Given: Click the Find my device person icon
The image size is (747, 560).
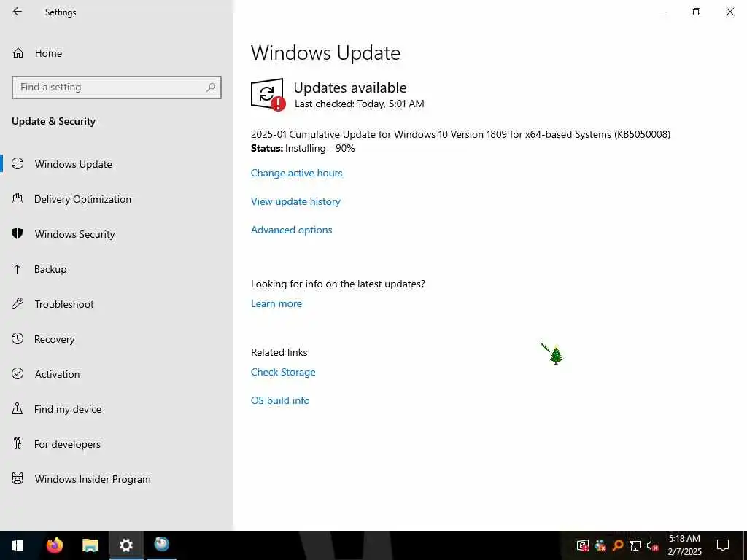Looking at the screenshot, I should pyautogui.click(x=18, y=409).
